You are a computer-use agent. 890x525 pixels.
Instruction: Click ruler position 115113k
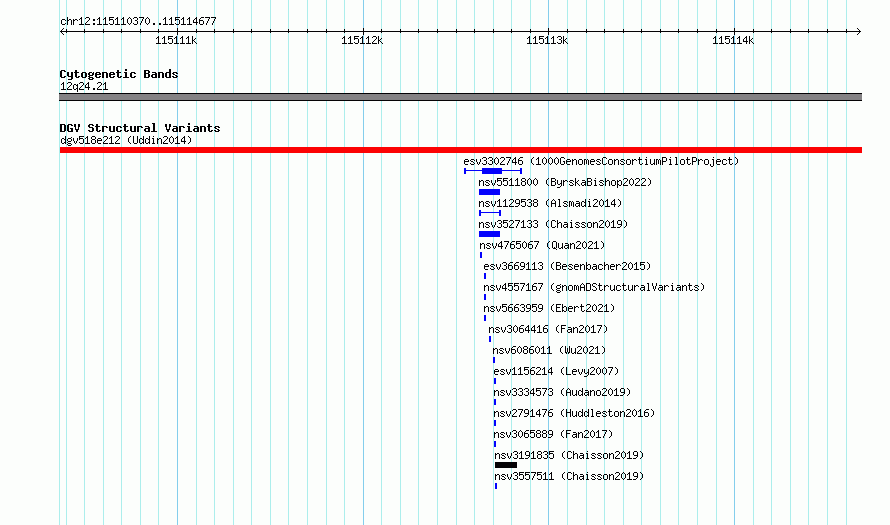[547, 40]
